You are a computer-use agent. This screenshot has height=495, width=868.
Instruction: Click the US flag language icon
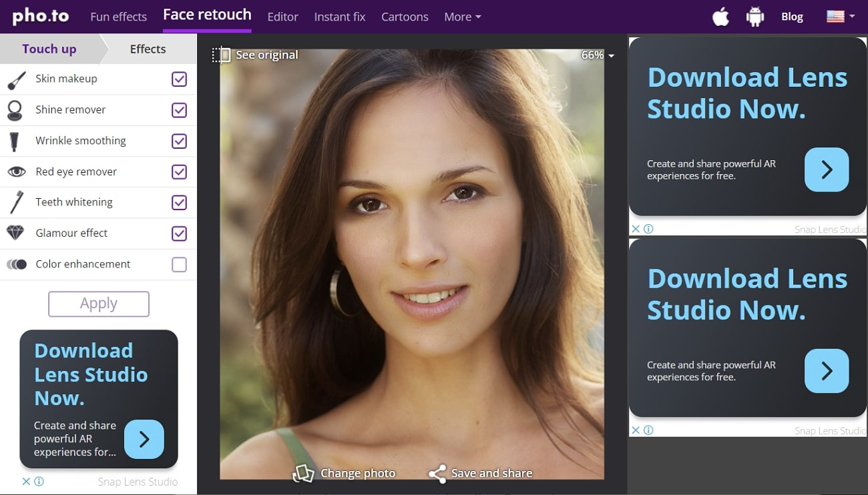coord(835,16)
